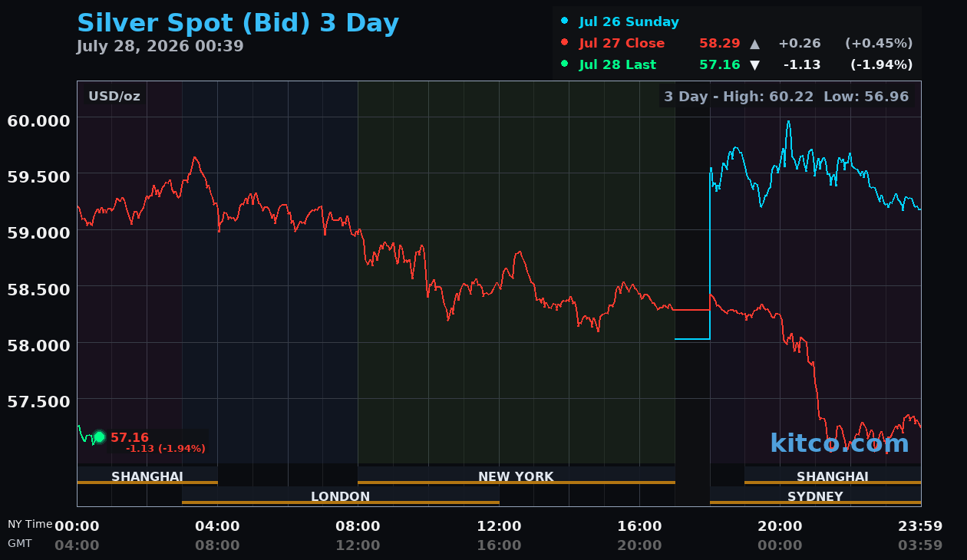Click the (+0.45%) percent change

click(879, 43)
